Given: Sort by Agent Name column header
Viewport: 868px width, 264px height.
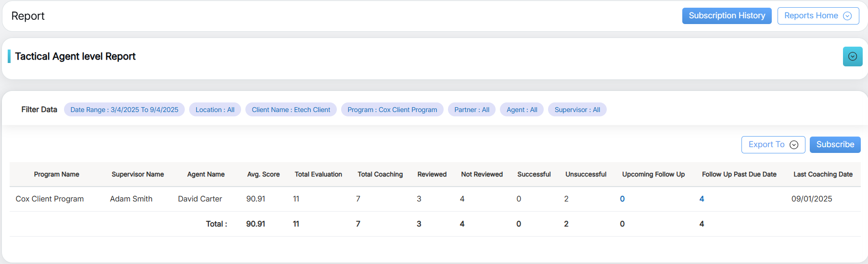Looking at the screenshot, I should [206, 175].
